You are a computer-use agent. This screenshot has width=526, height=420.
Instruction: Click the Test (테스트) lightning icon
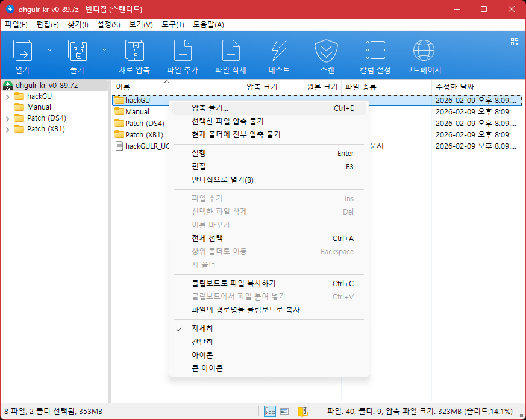(279, 51)
